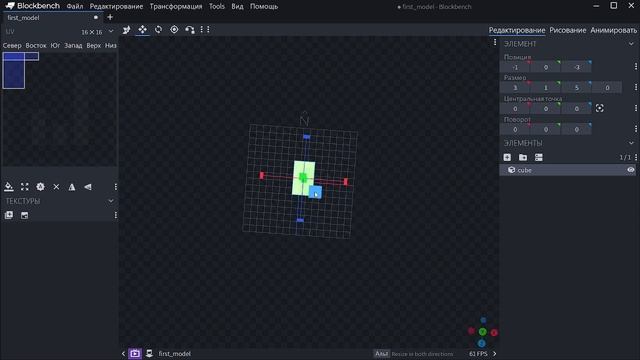Click the mirror UV vertically icon

pos(88,187)
